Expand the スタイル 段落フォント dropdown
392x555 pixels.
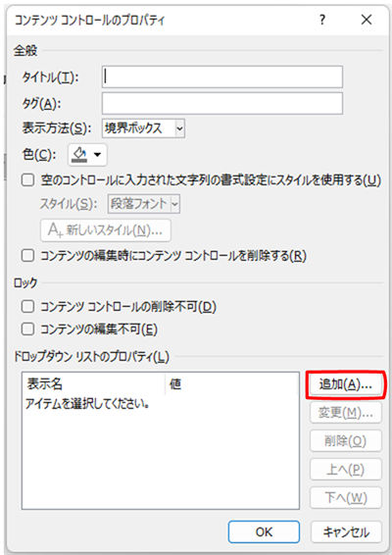click(x=174, y=204)
